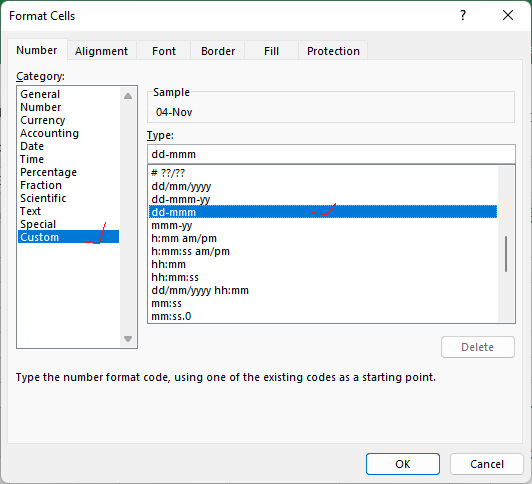Click the Type input field
The height and width of the screenshot is (484, 532).
[x=331, y=154]
